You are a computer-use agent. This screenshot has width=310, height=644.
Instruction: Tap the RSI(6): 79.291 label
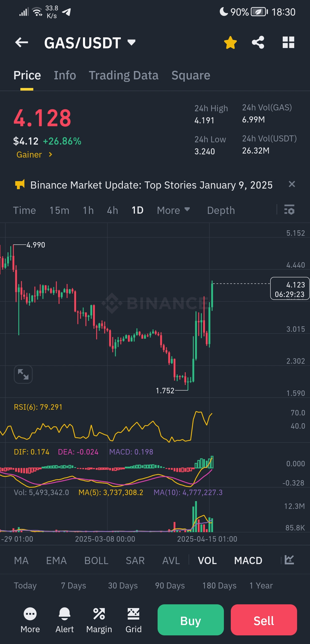point(38,407)
